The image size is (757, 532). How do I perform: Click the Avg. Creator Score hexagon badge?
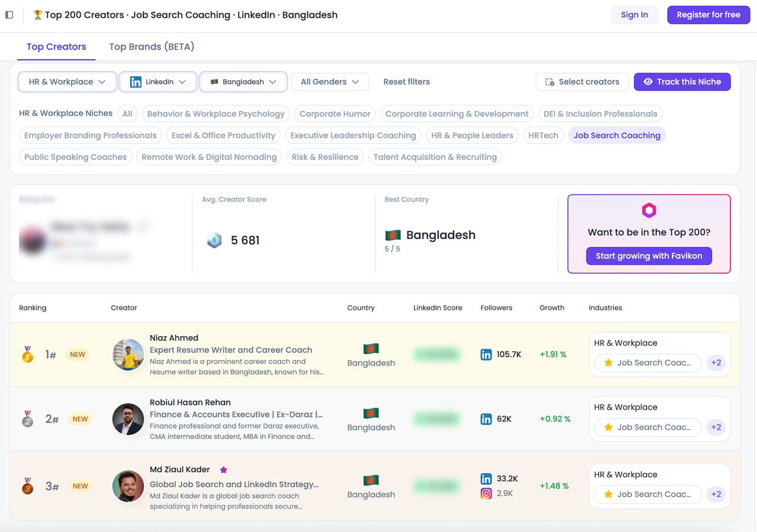click(x=214, y=241)
